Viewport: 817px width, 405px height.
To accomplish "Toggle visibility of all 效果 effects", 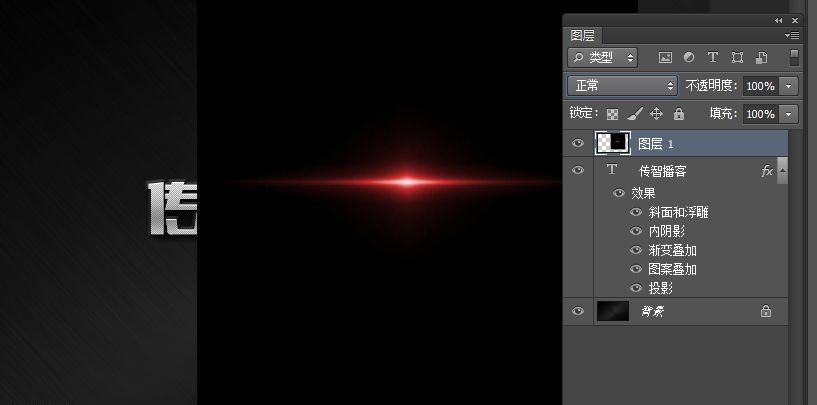I will (x=619, y=193).
